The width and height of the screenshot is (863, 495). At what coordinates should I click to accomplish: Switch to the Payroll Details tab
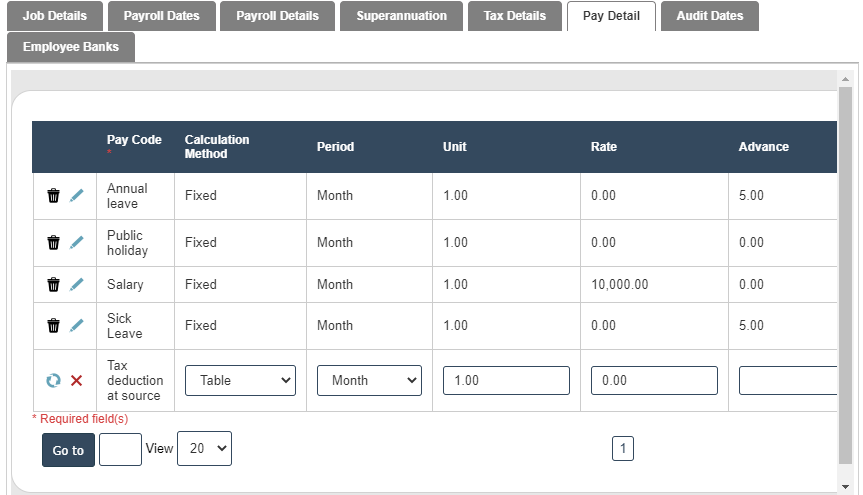click(278, 16)
